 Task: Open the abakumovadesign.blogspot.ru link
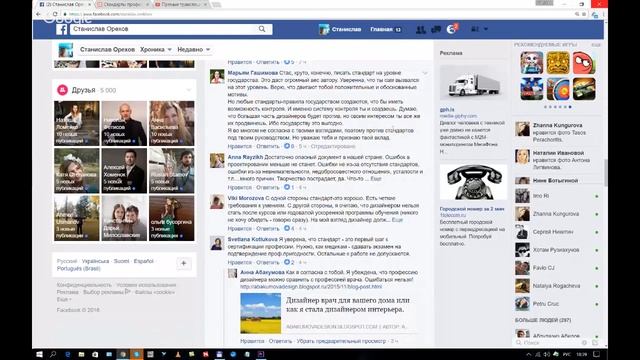pyautogui.click(x=311, y=287)
